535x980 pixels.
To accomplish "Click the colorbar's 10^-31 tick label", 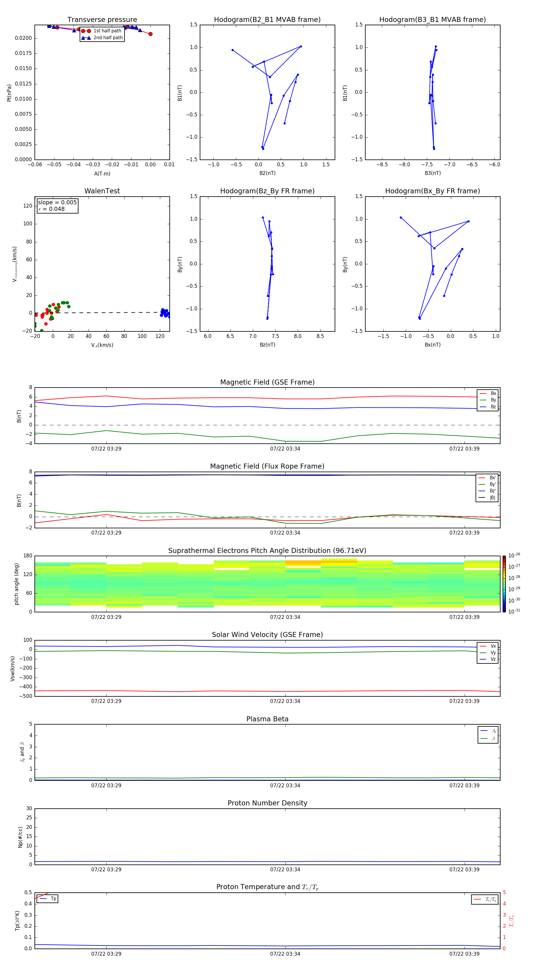I will (514, 611).
